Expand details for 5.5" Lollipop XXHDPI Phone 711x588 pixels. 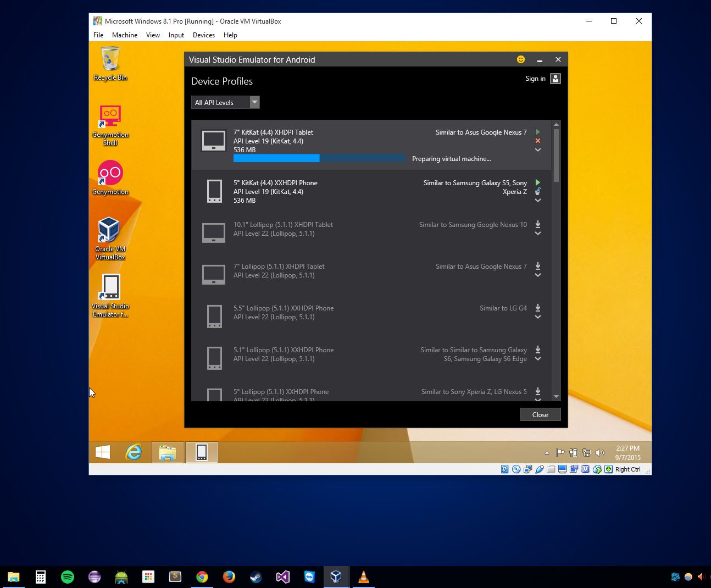pyautogui.click(x=538, y=317)
